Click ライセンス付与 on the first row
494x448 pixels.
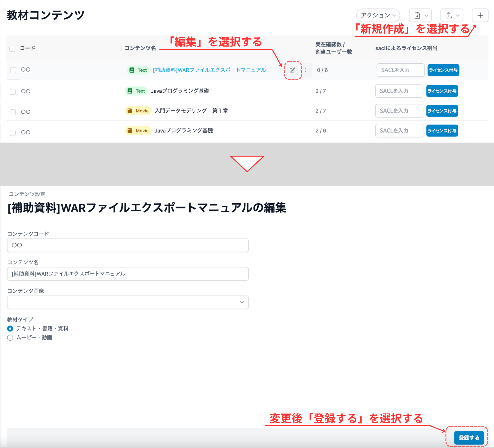click(443, 70)
